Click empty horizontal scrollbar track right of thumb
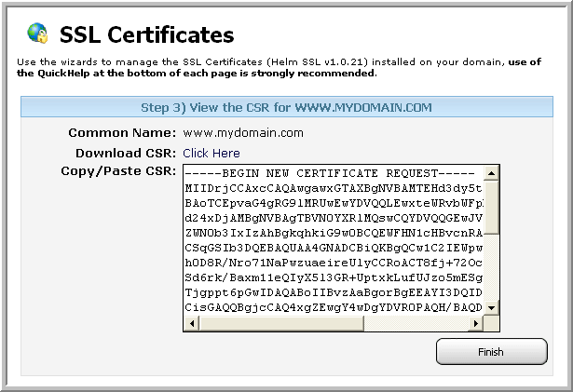Viewport: 573px width, 392px height. 416,323
